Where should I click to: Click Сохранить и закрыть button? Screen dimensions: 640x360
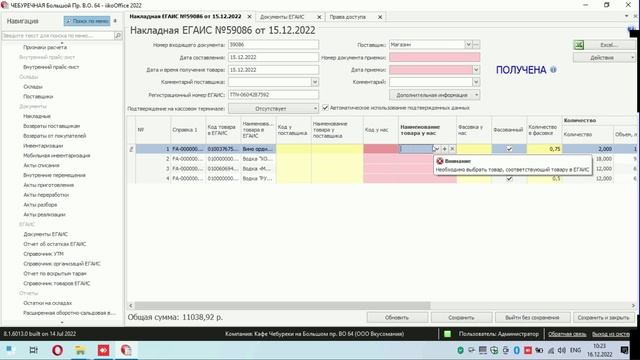point(603,318)
